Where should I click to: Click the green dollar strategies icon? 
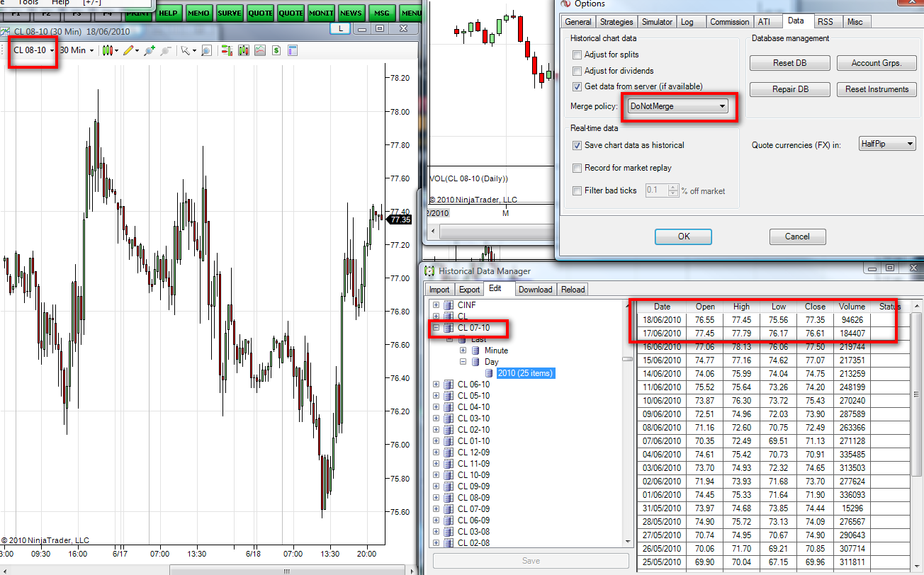tap(276, 50)
